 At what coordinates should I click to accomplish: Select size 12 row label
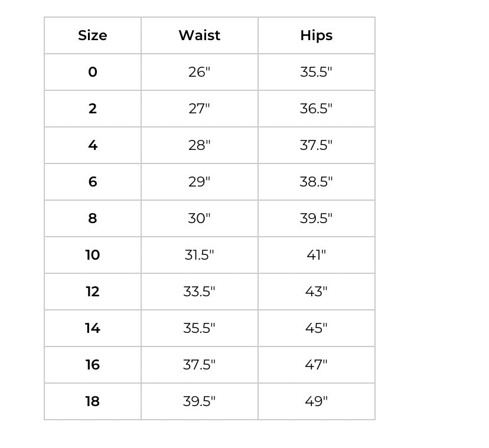pyautogui.click(x=93, y=292)
